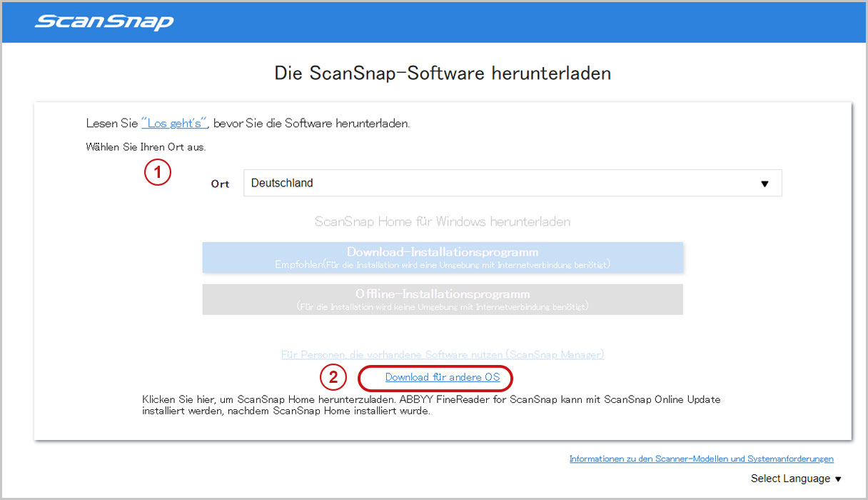868x500 pixels.
Task: Click the "Ort" field label
Action: click(x=220, y=184)
